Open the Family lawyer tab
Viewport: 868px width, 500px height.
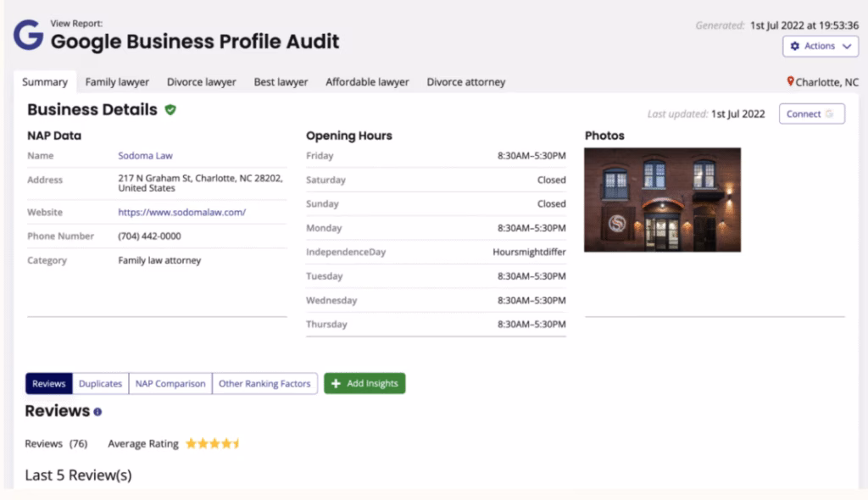[117, 81]
